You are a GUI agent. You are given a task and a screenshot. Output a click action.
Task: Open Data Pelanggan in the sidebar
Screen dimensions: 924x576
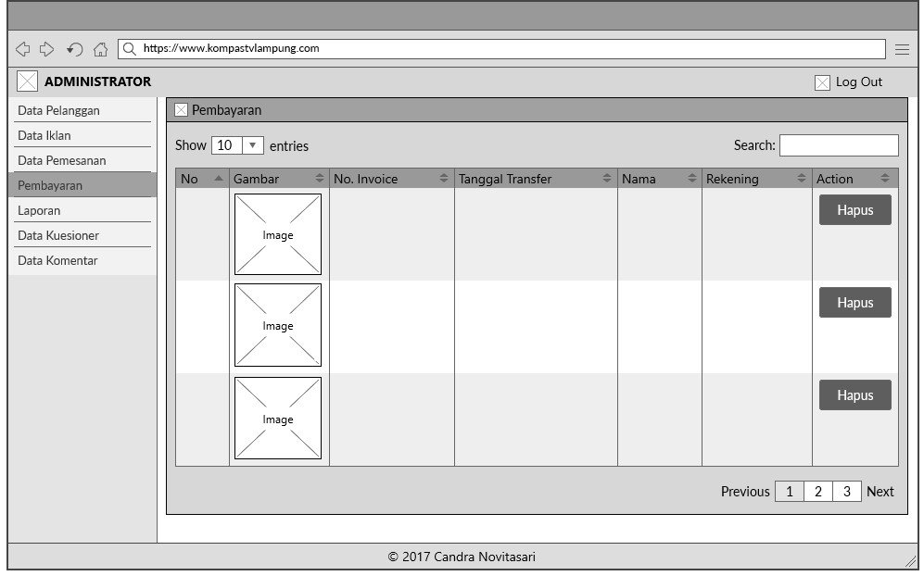tap(59, 111)
